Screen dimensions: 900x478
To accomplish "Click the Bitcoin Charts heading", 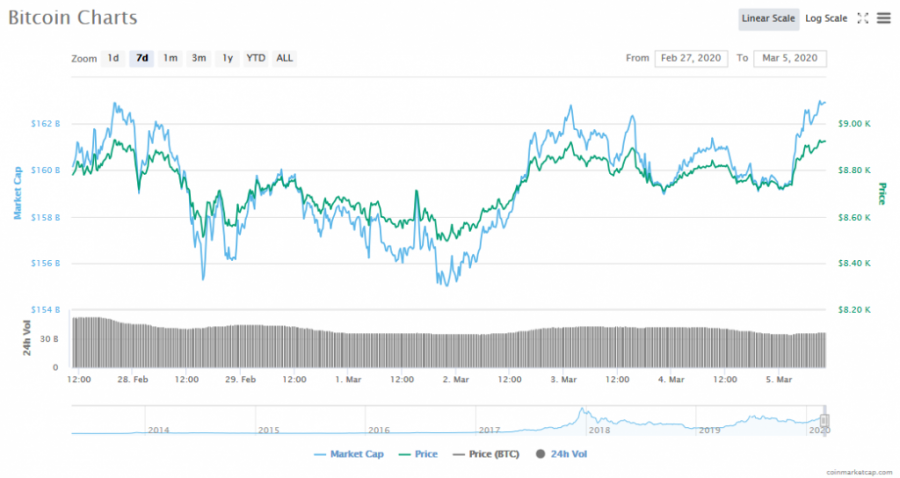I will [73, 18].
